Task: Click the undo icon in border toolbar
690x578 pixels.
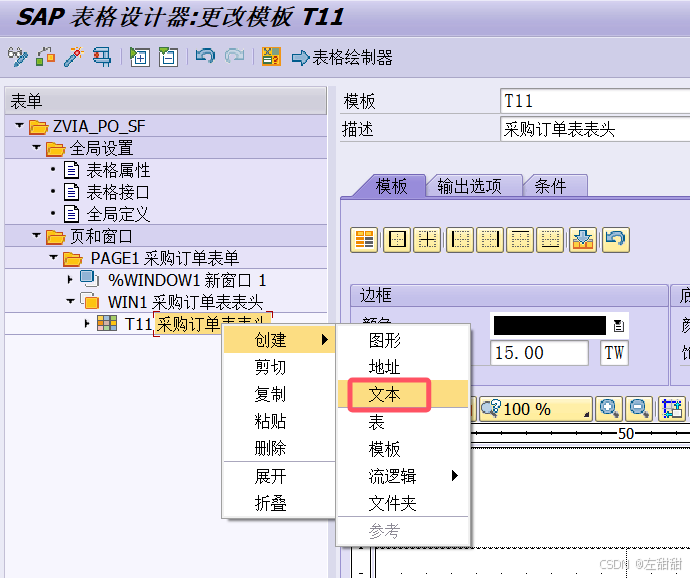Action: pos(616,240)
